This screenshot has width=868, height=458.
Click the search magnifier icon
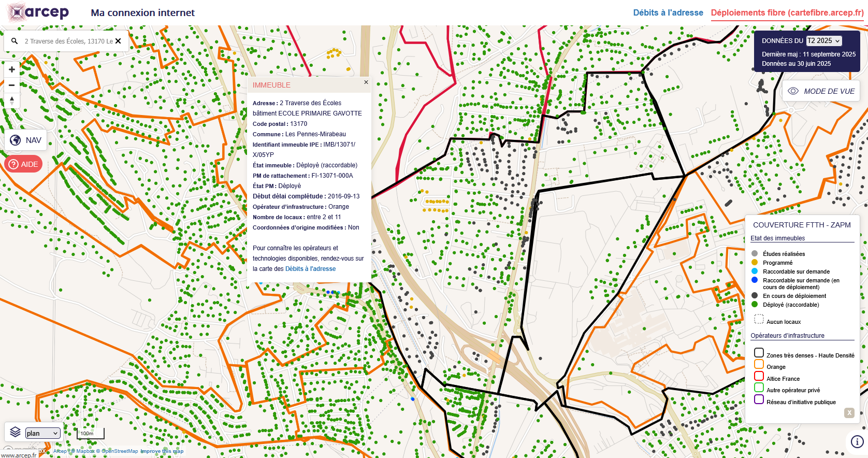pos(15,41)
